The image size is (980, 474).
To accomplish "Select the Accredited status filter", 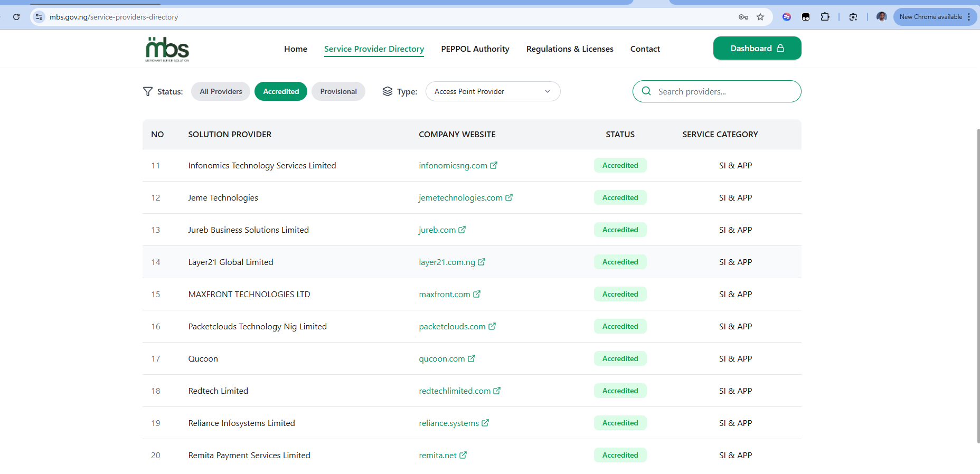I will (281, 91).
